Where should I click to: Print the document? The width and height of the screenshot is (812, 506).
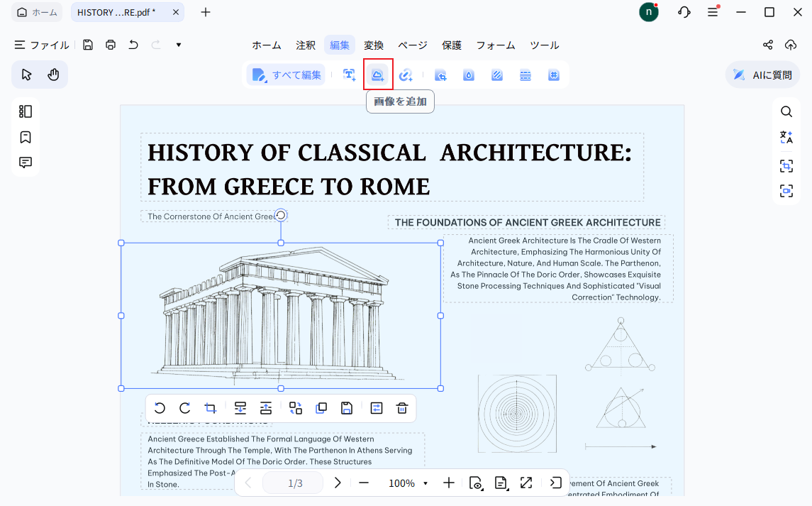click(x=111, y=45)
